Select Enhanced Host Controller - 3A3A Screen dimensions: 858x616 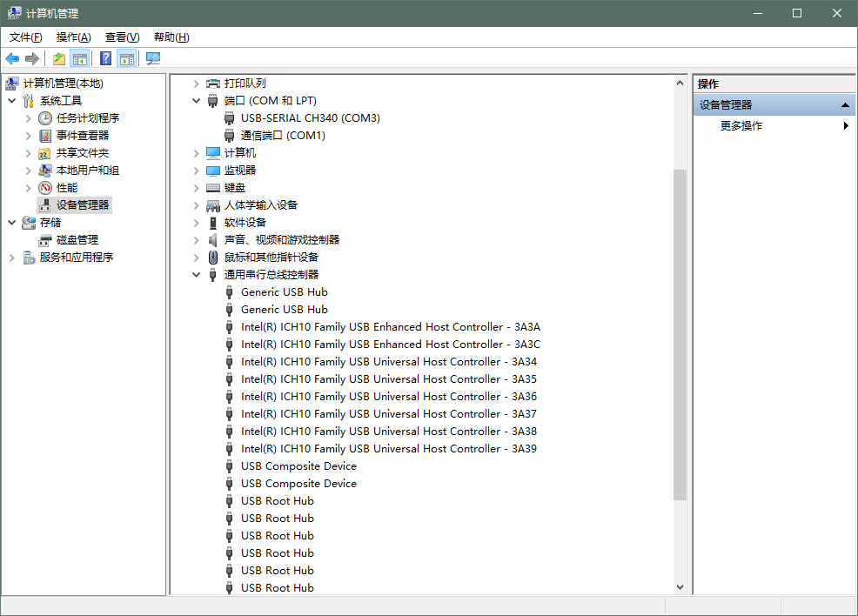click(x=390, y=327)
